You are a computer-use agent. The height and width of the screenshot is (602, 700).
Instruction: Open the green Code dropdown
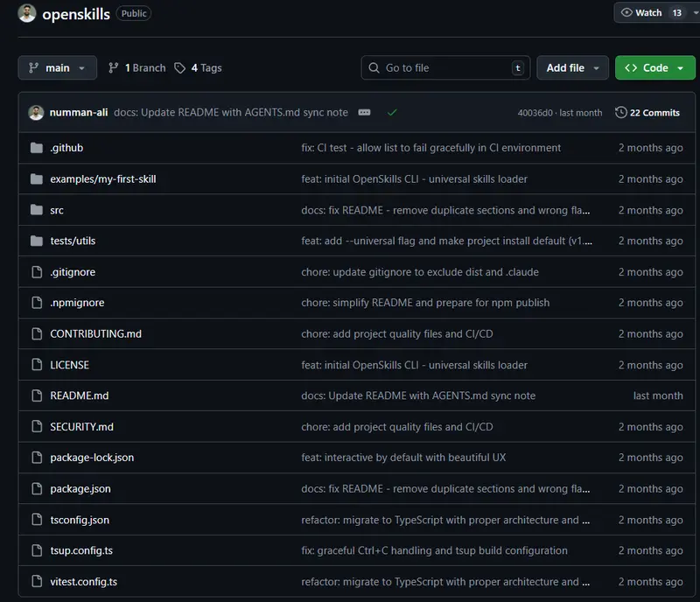[654, 67]
